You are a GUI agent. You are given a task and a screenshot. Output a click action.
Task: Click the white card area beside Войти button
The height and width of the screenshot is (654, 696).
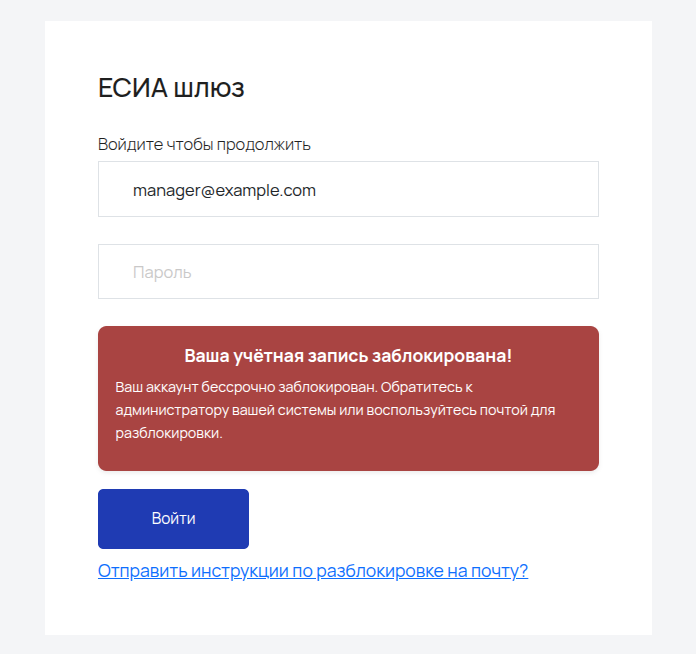point(422,519)
